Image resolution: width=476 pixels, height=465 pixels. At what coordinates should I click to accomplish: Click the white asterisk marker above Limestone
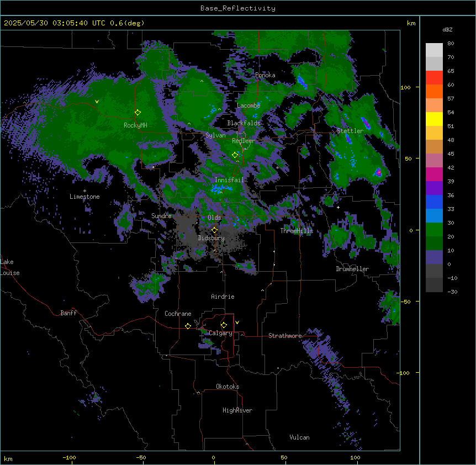84,191
